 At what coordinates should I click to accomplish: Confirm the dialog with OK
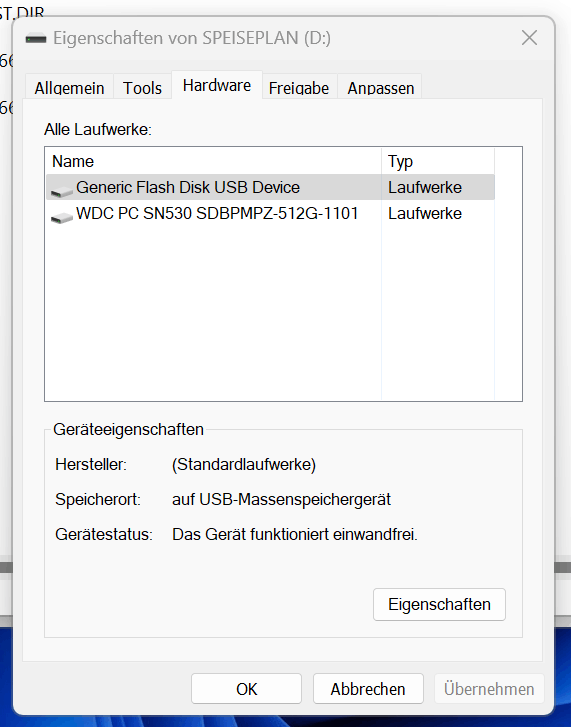[x=246, y=689]
